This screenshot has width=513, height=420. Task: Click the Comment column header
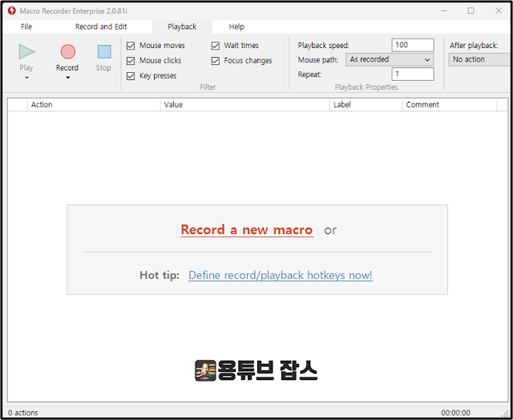point(450,105)
